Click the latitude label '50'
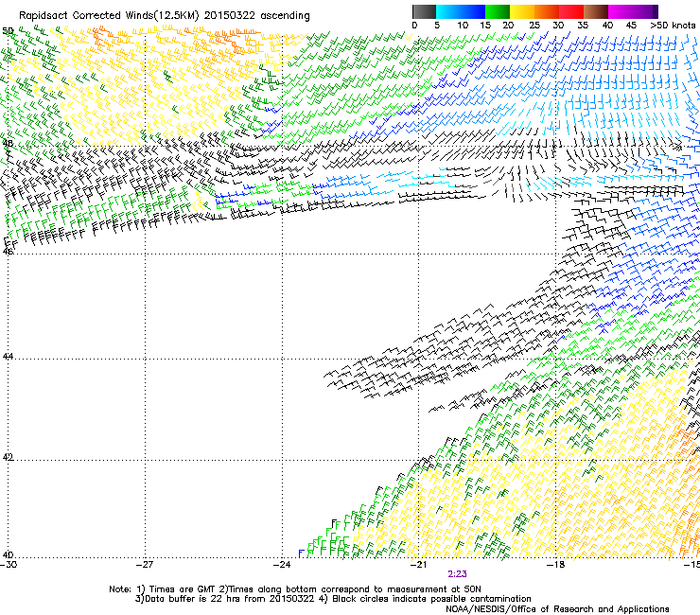 (x=8, y=31)
